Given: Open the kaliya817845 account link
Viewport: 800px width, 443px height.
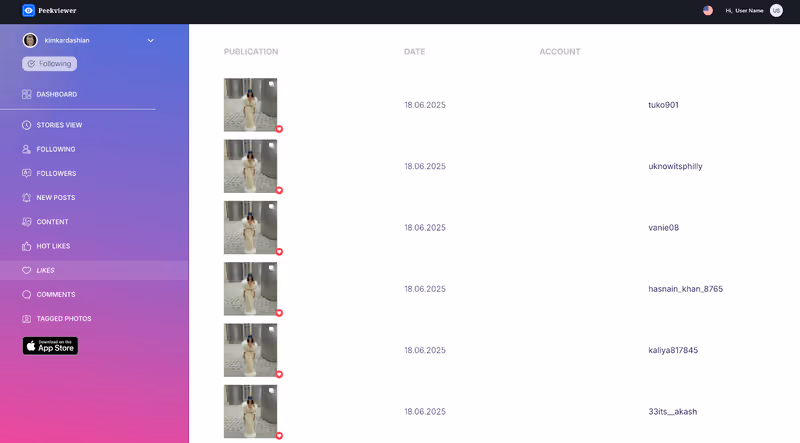Looking at the screenshot, I should coord(673,350).
